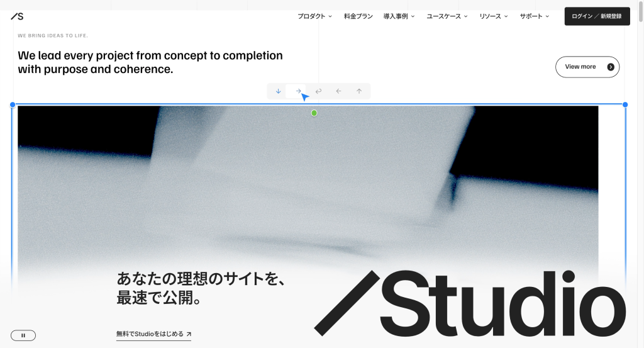Select the downward direction arrow icon

(x=278, y=91)
